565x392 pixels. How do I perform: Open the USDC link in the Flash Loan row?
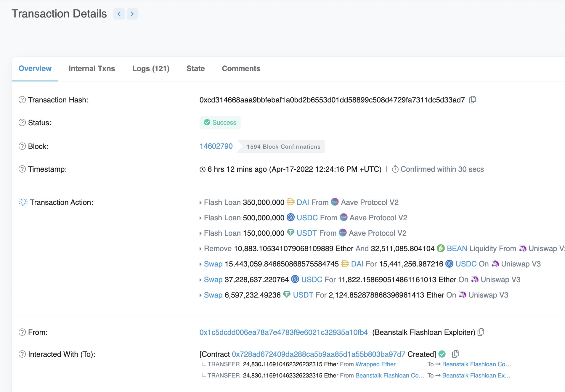pyautogui.click(x=307, y=218)
